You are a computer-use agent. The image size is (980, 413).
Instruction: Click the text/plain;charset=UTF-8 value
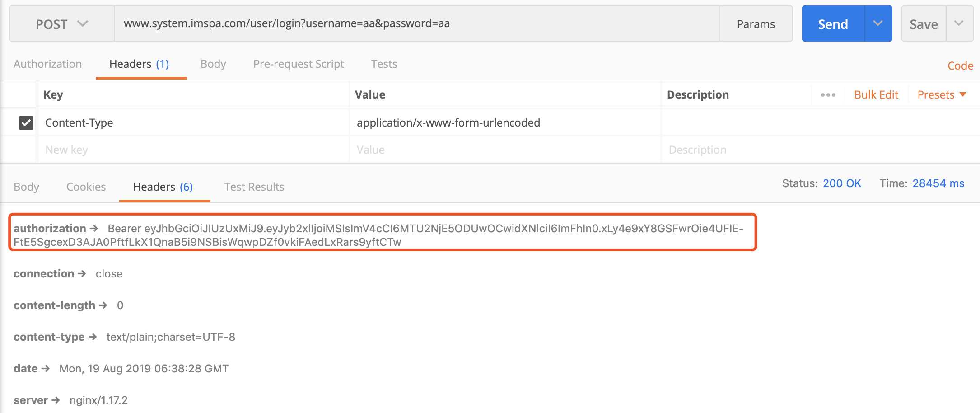pos(171,337)
